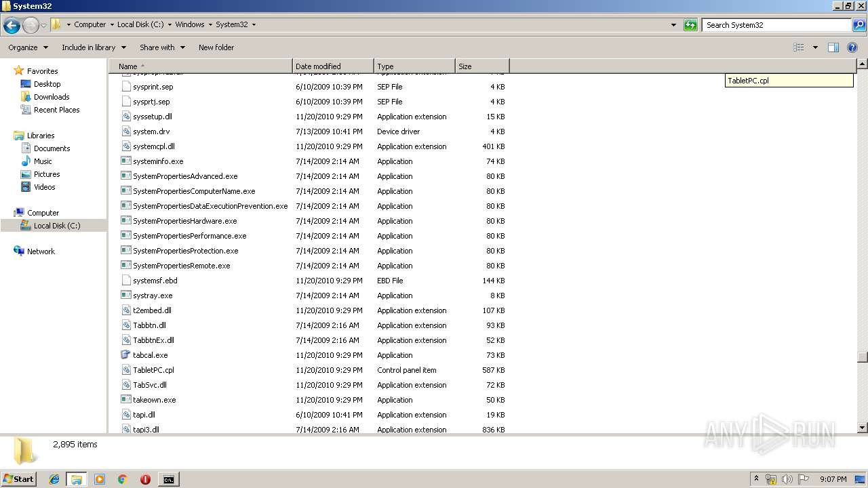Select Network in navigation pane

point(41,251)
